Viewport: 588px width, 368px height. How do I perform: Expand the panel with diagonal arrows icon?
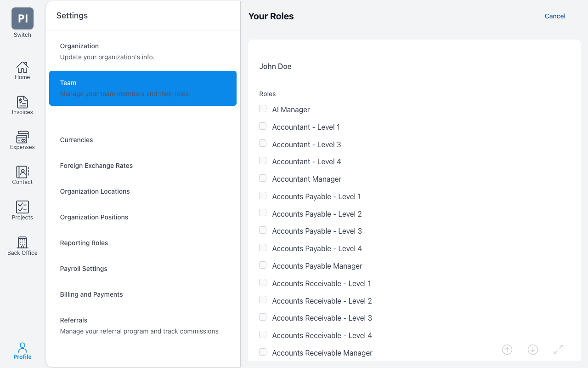[559, 350]
